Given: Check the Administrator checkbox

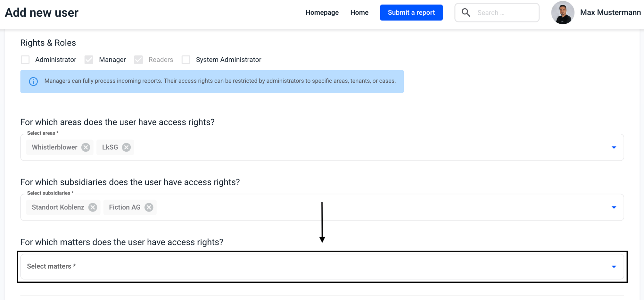Looking at the screenshot, I should (x=25, y=60).
